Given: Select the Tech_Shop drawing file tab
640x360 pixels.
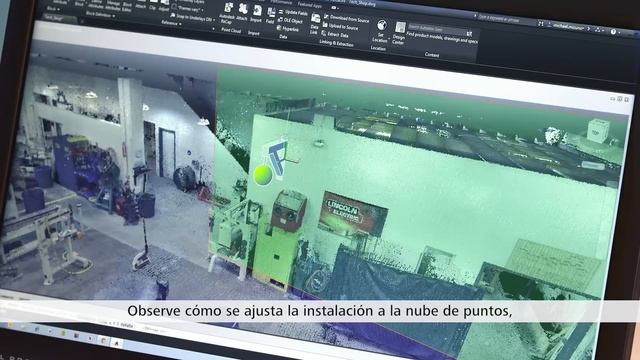Looking at the screenshot, I should coord(59,18).
